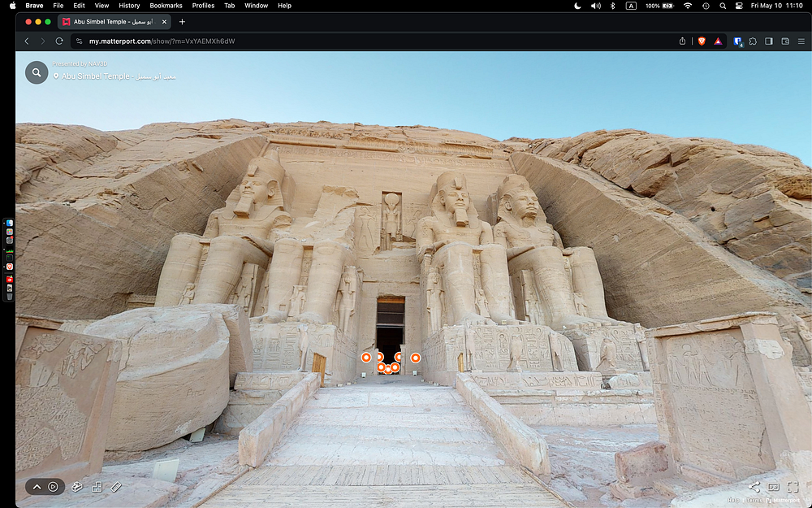Open the Tab menu
Image resolution: width=812 pixels, height=508 pixels.
pyautogui.click(x=230, y=6)
